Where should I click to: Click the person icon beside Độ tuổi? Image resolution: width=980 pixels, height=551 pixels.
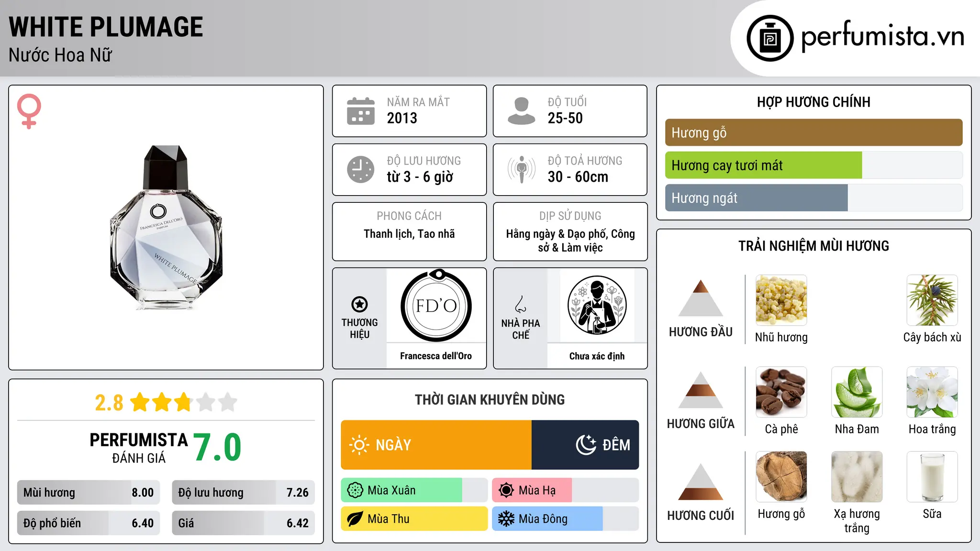point(521,111)
